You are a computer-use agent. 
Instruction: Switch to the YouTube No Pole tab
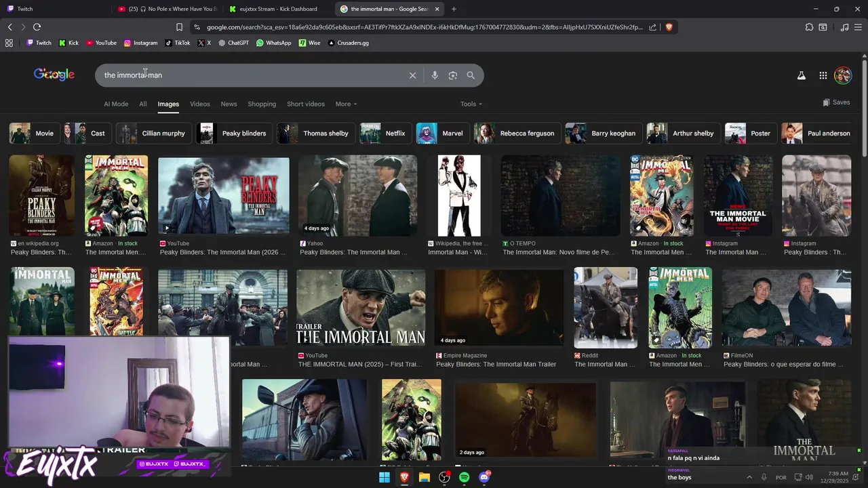click(x=167, y=9)
